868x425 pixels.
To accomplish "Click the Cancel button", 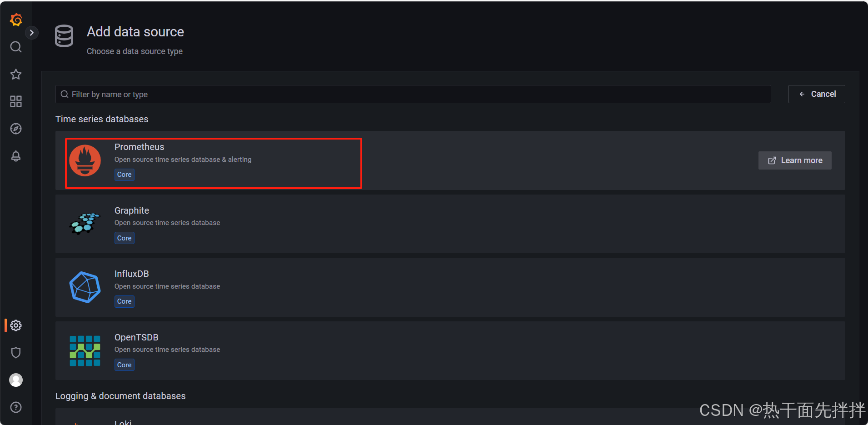I will [817, 94].
